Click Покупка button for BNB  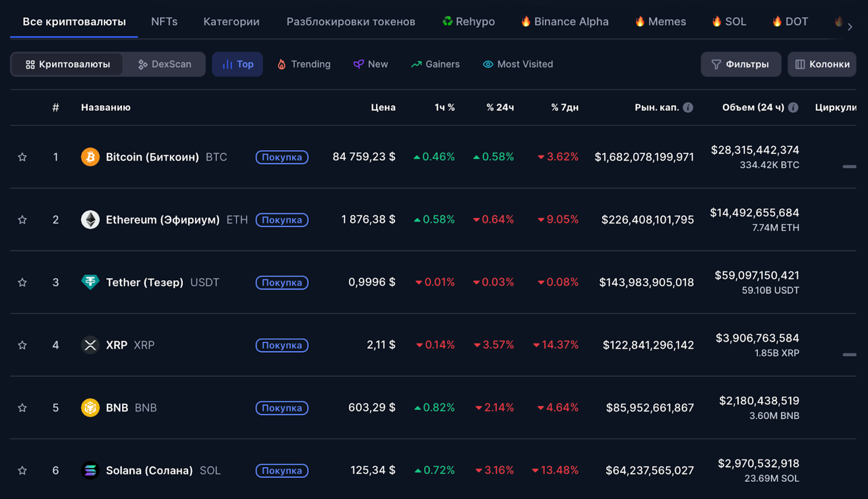[x=282, y=408]
